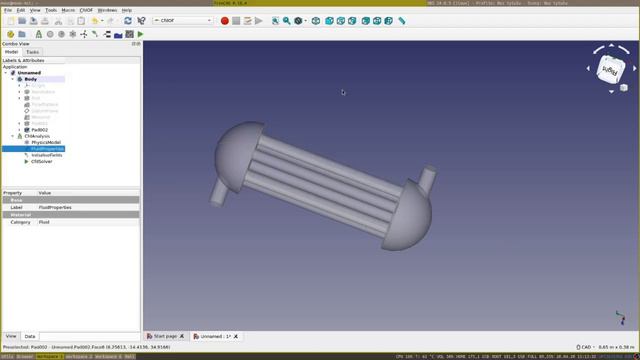Open the View menu
This screenshot has width=640, height=360.
click(x=35, y=10)
